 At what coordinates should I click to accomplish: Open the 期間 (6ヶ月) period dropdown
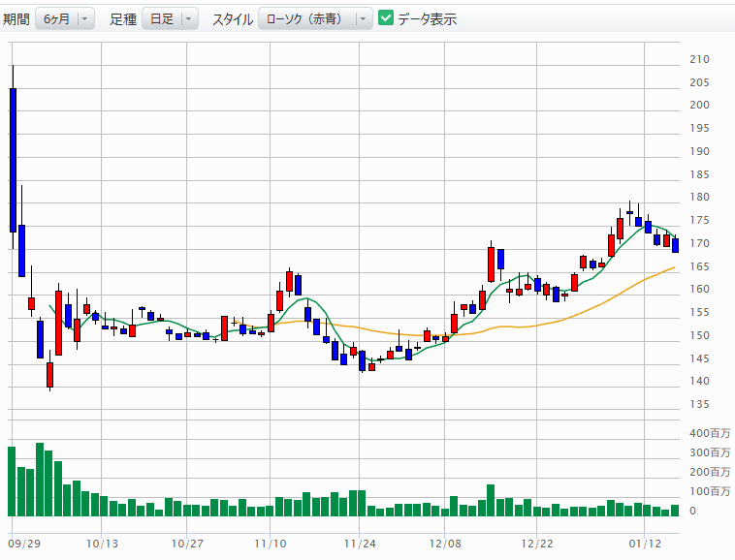click(x=65, y=18)
